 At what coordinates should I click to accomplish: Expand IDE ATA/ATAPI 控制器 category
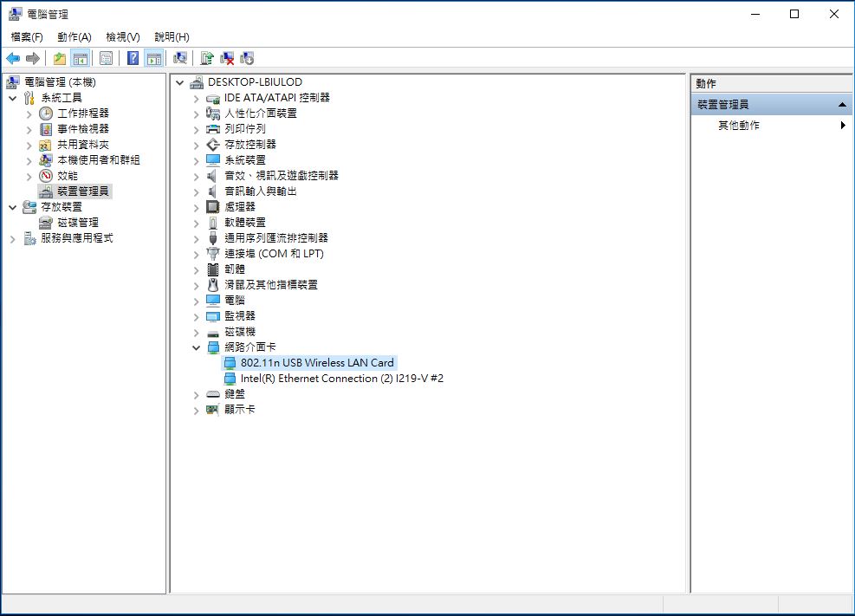(x=197, y=99)
